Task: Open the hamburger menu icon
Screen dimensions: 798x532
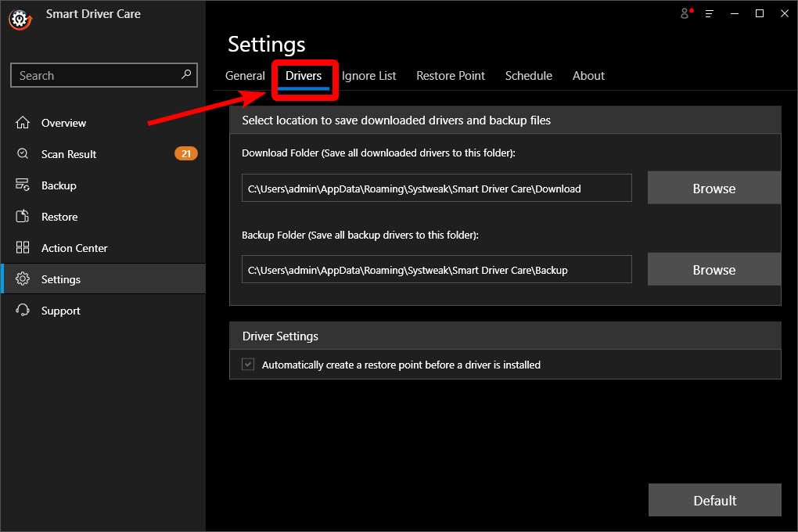Action: pyautogui.click(x=710, y=14)
